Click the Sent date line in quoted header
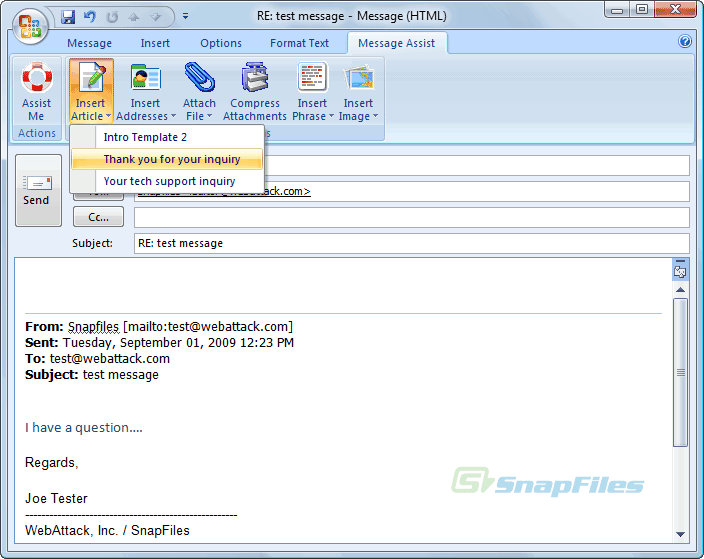 click(x=159, y=343)
